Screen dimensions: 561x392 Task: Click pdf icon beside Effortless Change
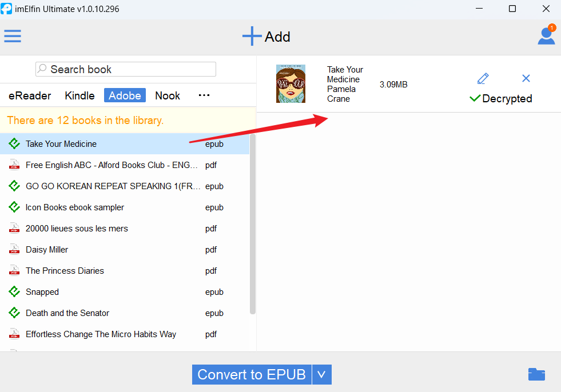point(14,334)
